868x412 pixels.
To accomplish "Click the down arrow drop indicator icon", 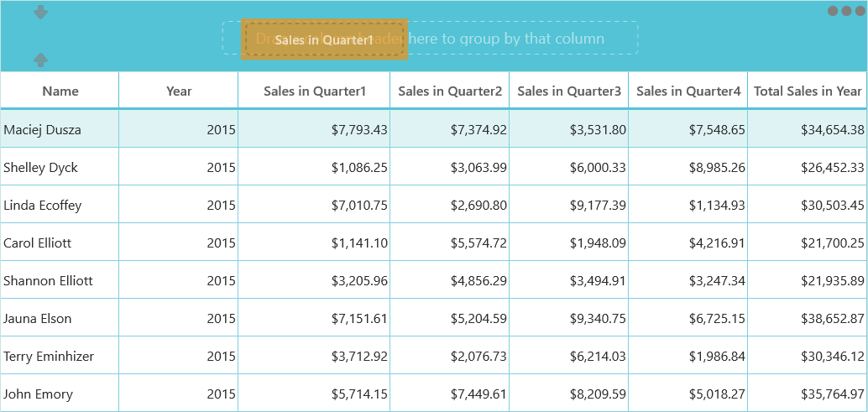I will click(x=40, y=12).
